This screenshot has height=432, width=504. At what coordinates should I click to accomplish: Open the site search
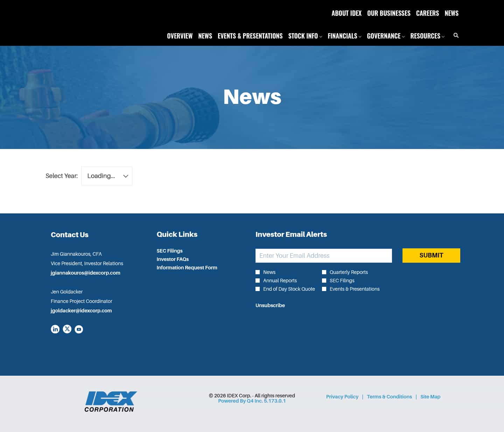(456, 35)
